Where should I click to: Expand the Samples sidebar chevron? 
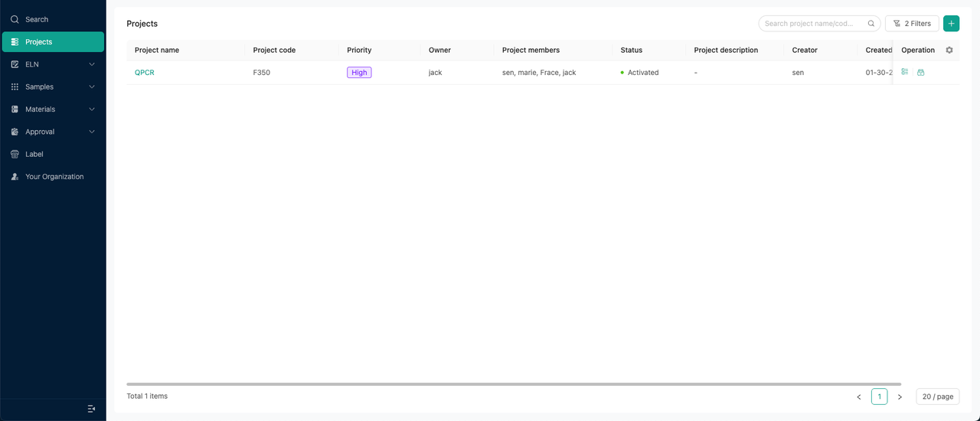tap(92, 87)
